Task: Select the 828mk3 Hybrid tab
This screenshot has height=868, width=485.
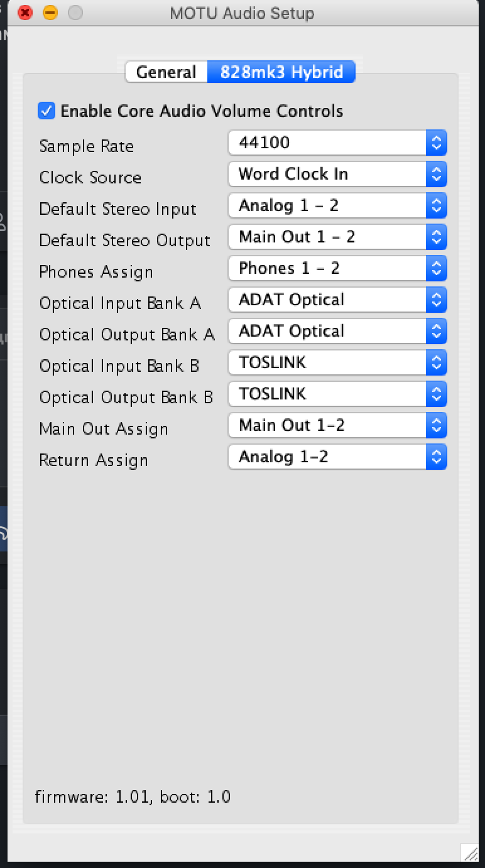Action: pos(281,72)
